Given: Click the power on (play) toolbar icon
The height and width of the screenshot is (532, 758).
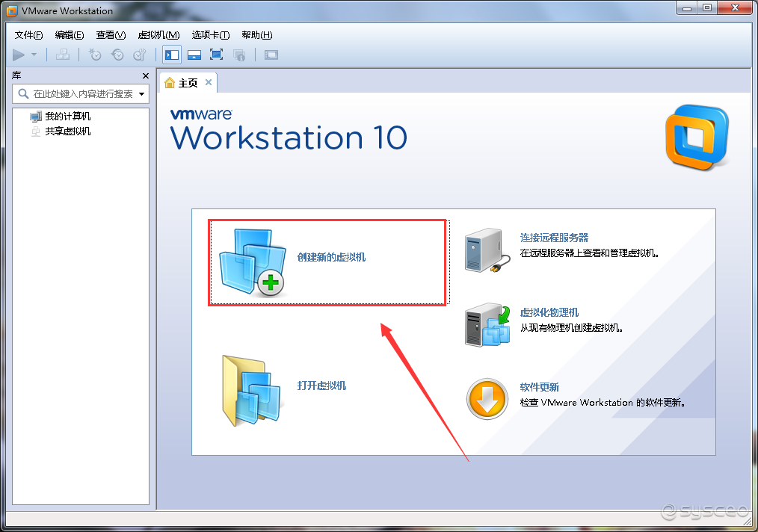Looking at the screenshot, I should (x=19, y=55).
